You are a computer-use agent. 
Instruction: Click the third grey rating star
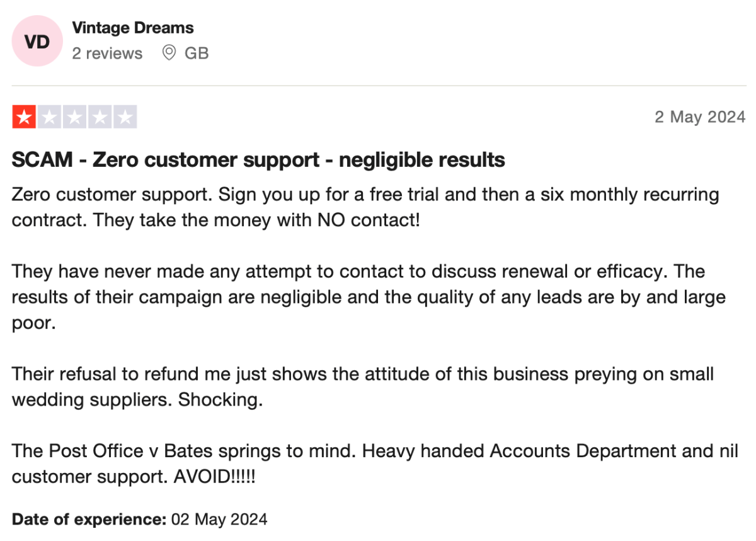(x=75, y=118)
